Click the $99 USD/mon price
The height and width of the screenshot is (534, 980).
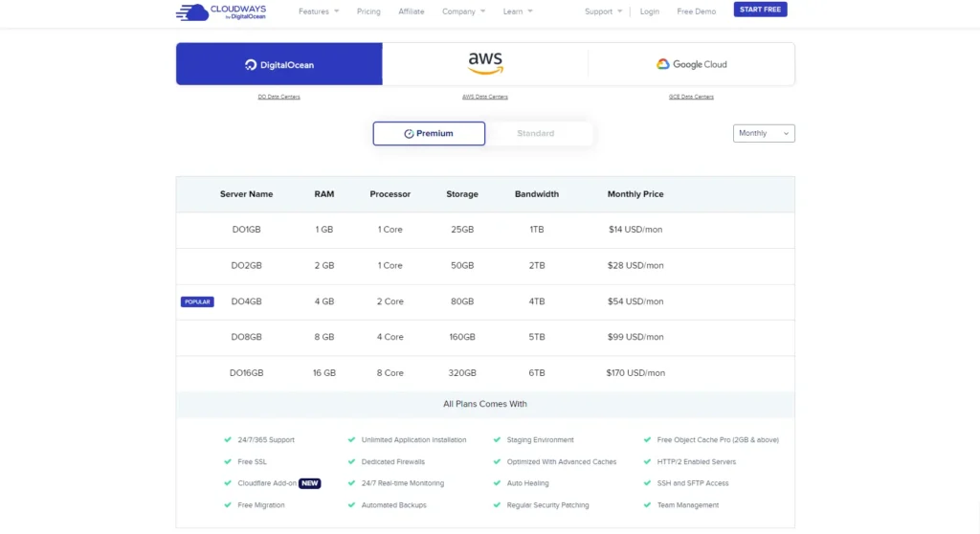point(635,337)
